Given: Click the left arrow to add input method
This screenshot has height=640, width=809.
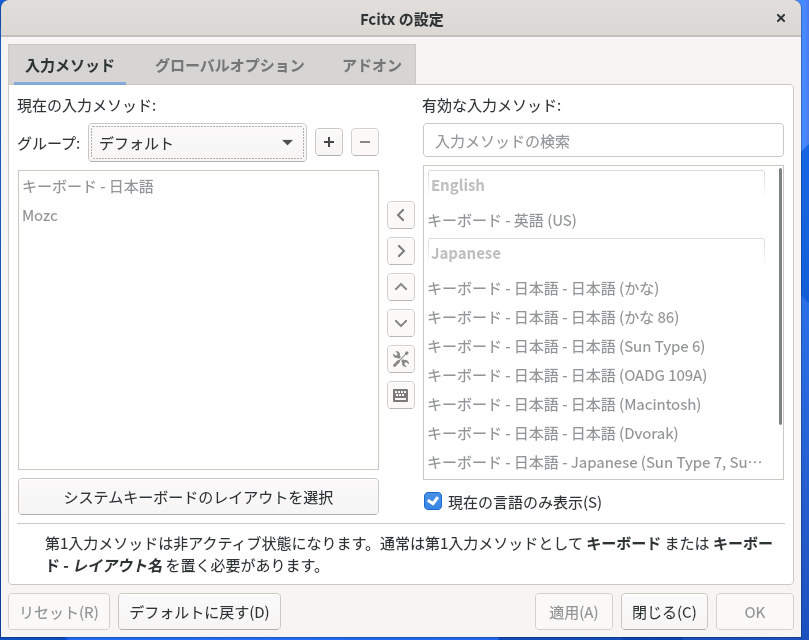Looking at the screenshot, I should click(401, 215).
